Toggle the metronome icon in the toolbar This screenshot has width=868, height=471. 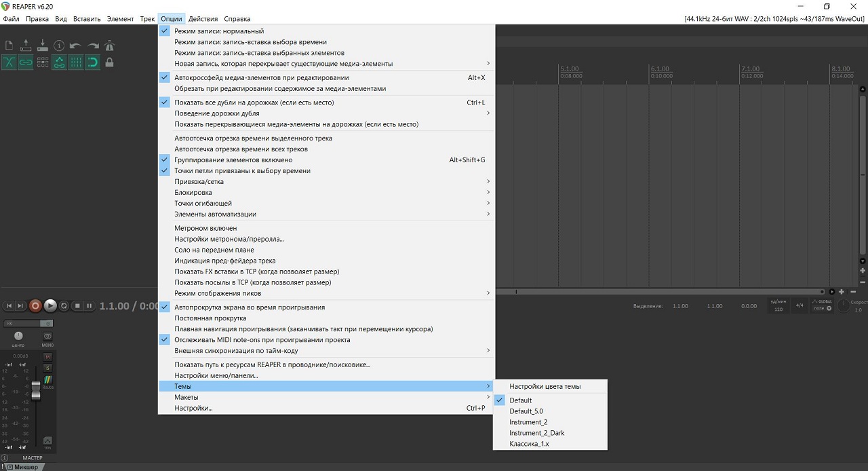tap(109, 45)
